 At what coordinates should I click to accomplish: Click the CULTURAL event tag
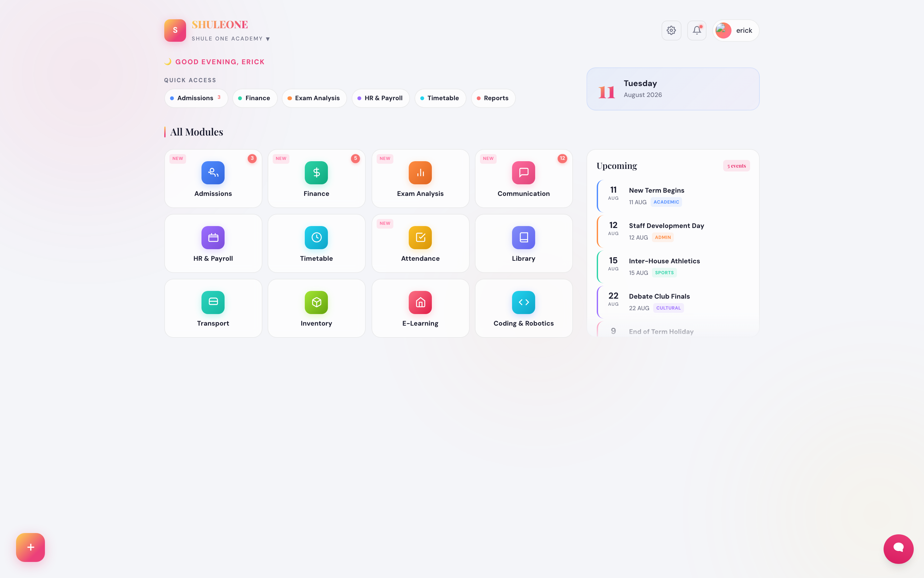point(669,308)
